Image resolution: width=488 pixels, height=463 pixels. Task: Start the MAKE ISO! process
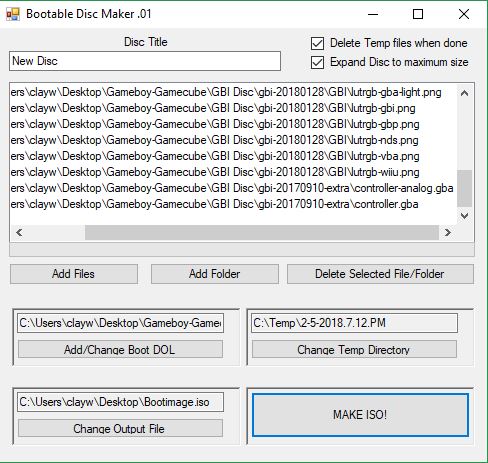(360, 415)
